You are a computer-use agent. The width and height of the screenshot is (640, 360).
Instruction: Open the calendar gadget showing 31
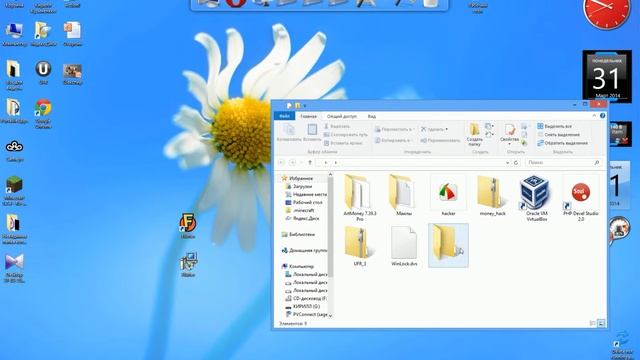[607, 76]
